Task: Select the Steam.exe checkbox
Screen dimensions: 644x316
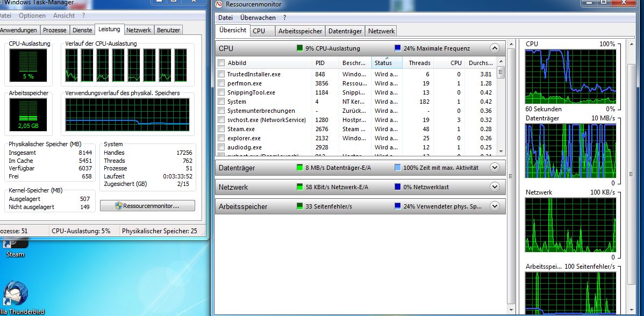Action: coord(221,129)
